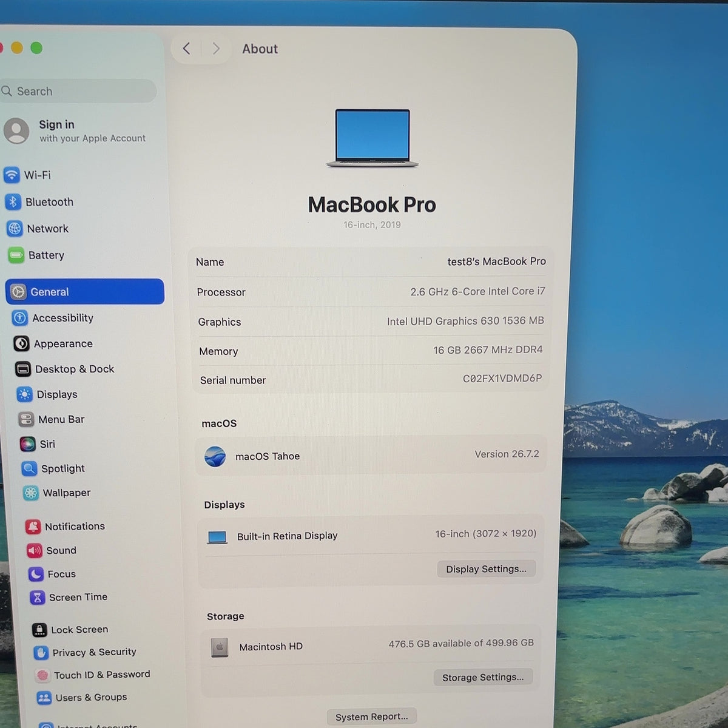Select the Focus moon icon
This screenshot has height=728, width=728.
[36, 574]
